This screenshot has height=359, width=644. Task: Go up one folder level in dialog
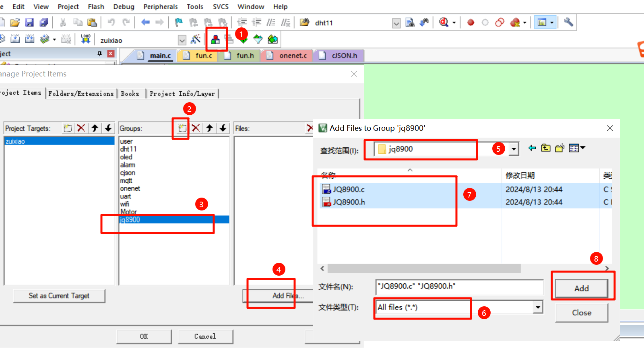[546, 148]
